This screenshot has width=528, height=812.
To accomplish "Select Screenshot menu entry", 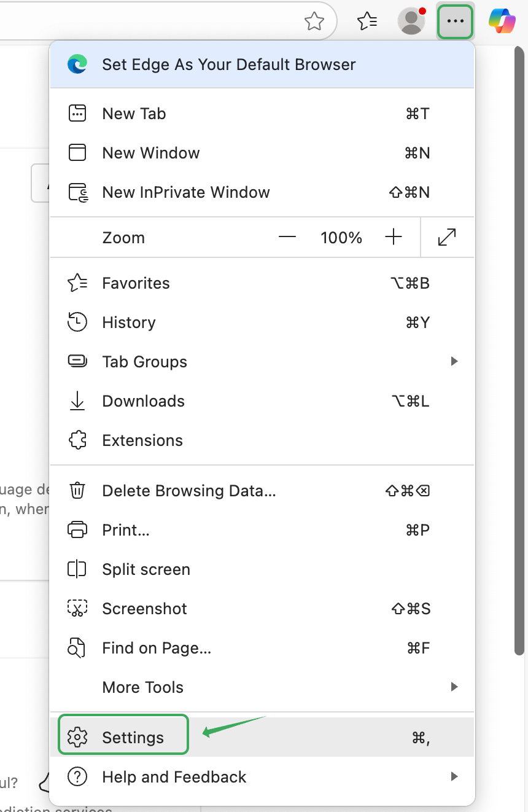I will pos(262,609).
